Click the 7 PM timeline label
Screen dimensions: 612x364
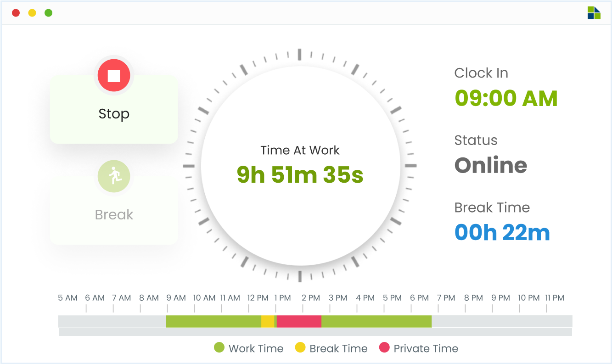(x=446, y=298)
